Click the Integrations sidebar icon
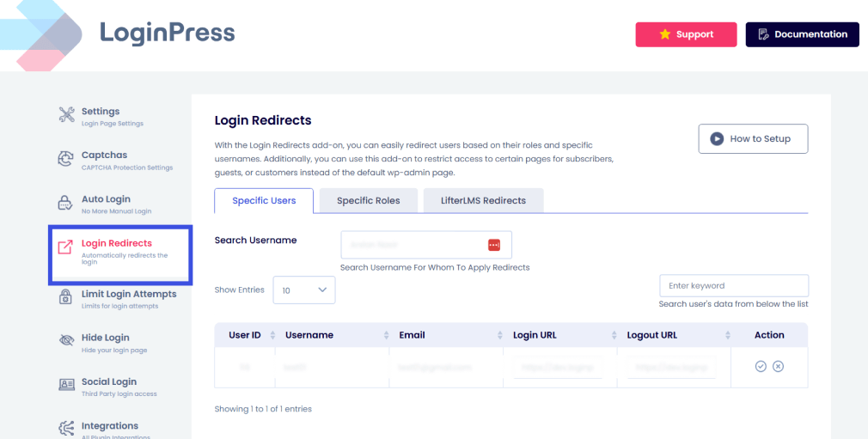868x439 pixels. point(66,428)
